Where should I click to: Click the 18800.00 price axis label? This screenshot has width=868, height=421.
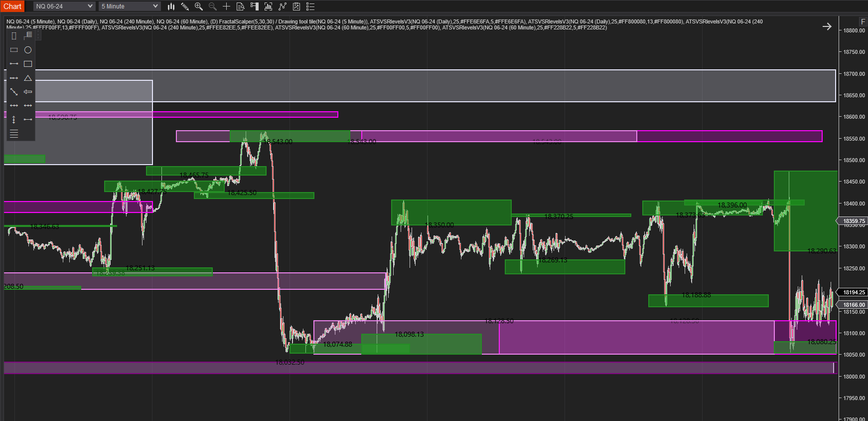(x=854, y=30)
